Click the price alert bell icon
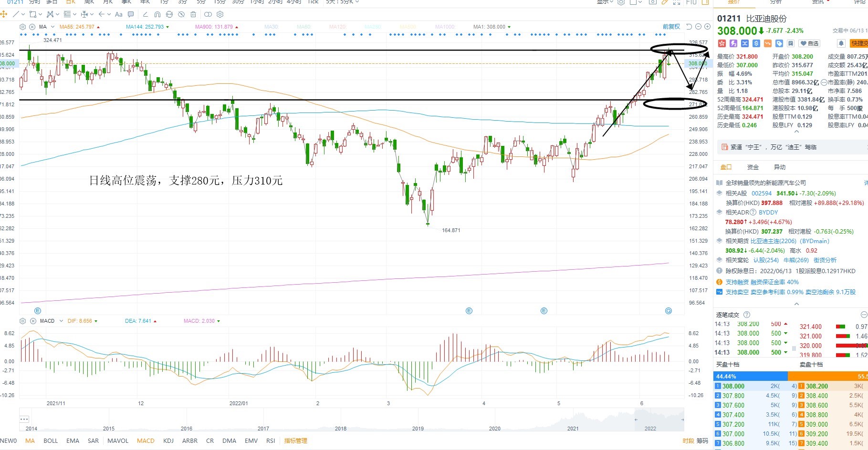Image resolution: width=868 pixels, height=450 pixels. pos(841,43)
